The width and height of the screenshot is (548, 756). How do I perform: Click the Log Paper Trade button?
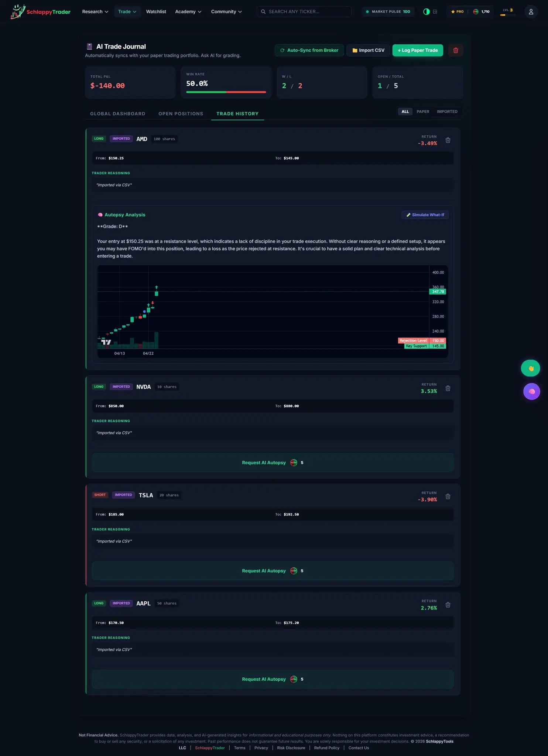418,50
